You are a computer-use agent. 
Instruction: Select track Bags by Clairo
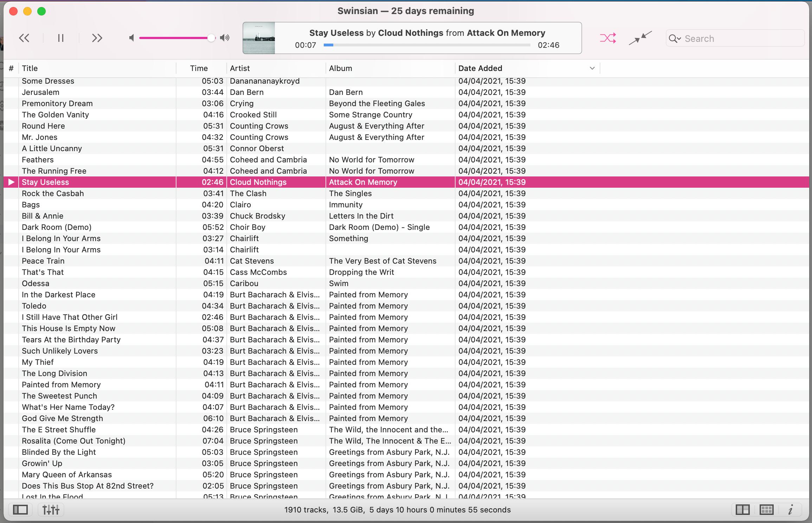pos(406,205)
